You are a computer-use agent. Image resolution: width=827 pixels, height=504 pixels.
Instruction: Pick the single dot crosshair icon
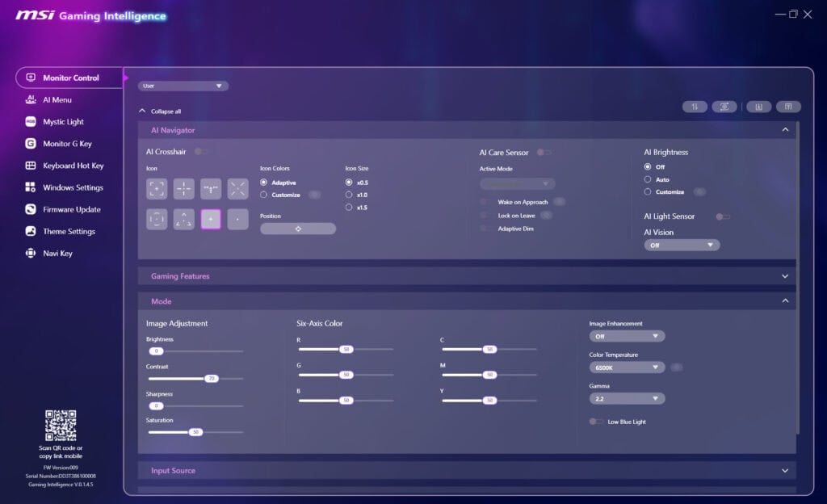pyautogui.click(x=237, y=219)
